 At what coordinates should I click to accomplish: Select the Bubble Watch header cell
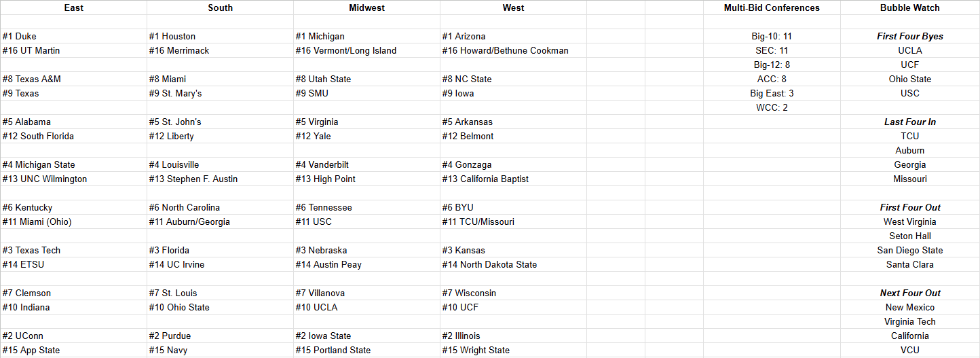pyautogui.click(x=909, y=7)
